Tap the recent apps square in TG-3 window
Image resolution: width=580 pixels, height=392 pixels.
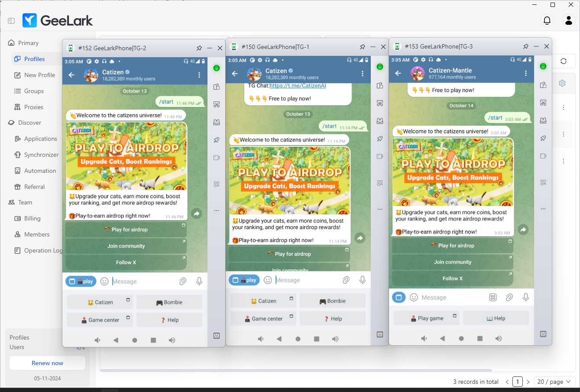(x=480, y=339)
